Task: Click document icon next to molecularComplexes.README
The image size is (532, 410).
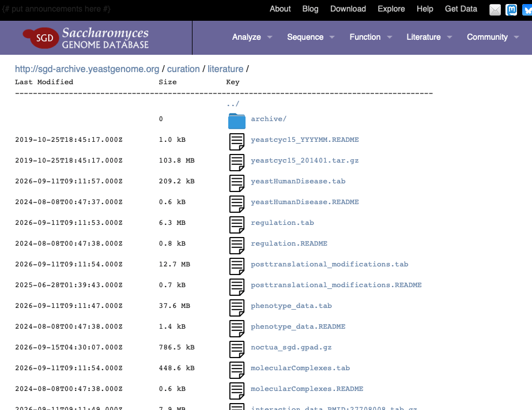Action: click(x=236, y=390)
